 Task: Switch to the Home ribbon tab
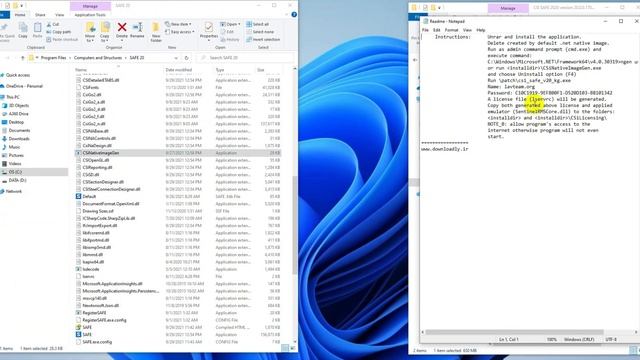(20, 15)
